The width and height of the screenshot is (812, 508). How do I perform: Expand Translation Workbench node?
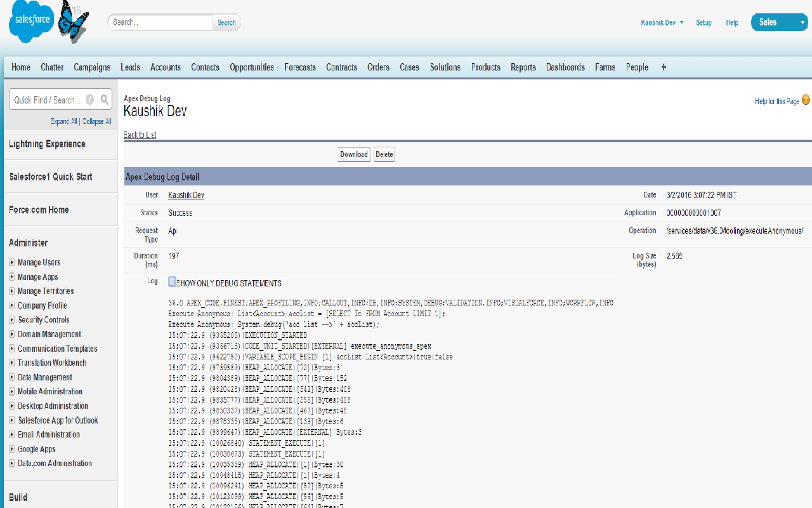pos(12,363)
